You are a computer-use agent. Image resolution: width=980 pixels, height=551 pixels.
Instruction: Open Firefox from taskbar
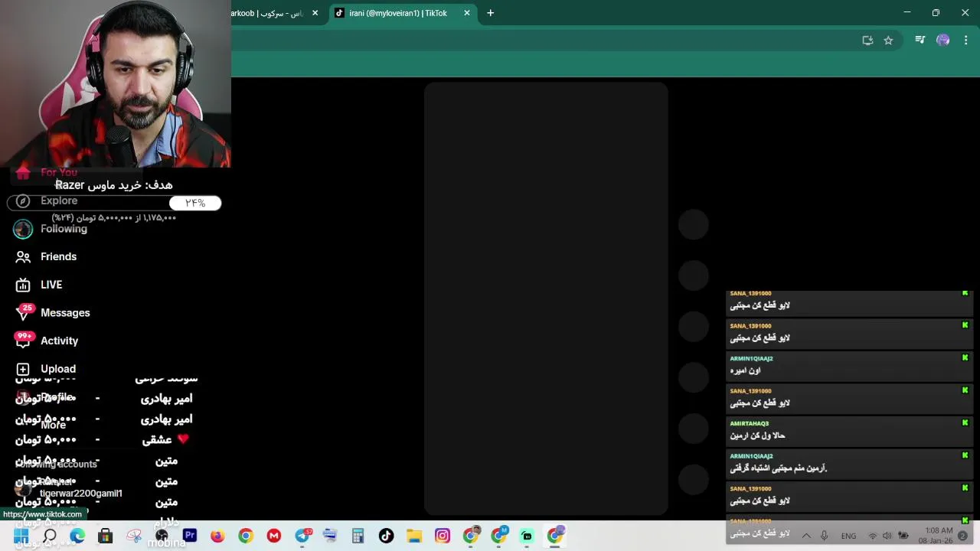pos(217,536)
